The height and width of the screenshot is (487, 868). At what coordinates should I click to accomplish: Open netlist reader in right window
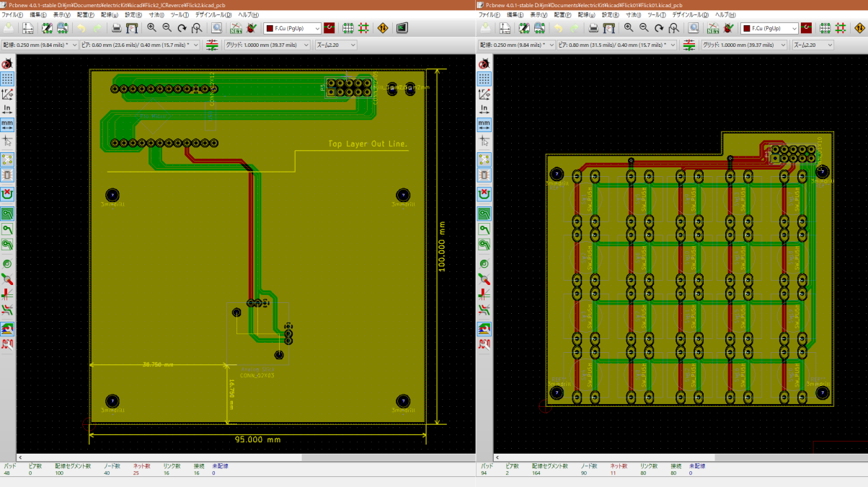tap(712, 28)
